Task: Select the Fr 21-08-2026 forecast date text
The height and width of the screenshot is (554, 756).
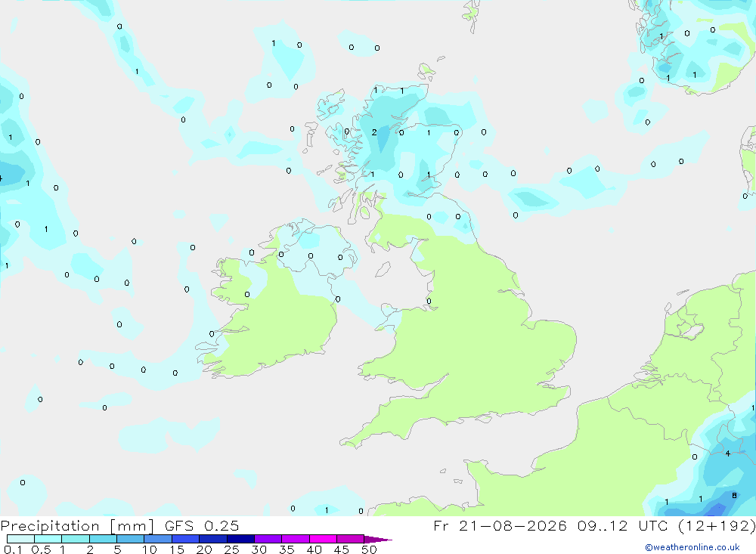Action: tap(500, 525)
